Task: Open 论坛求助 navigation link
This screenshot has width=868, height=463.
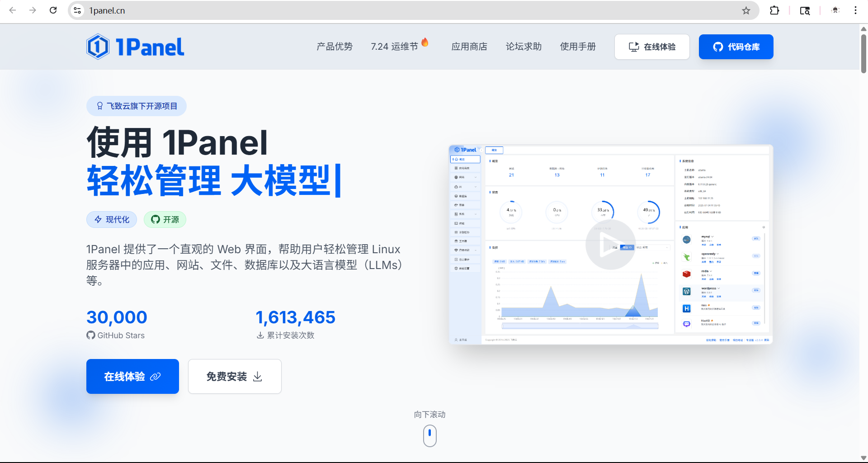Action: coord(524,47)
